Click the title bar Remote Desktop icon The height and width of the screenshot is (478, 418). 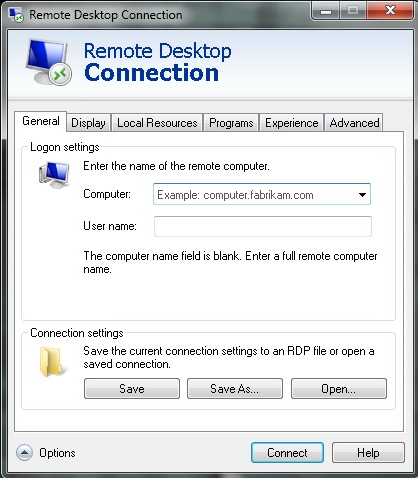point(16,15)
